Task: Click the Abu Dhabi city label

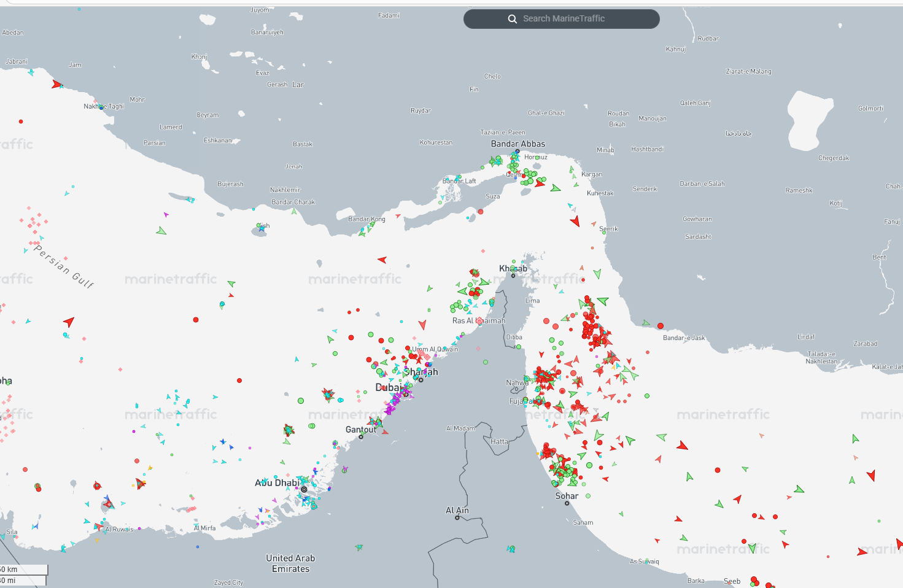Action: pyautogui.click(x=277, y=483)
